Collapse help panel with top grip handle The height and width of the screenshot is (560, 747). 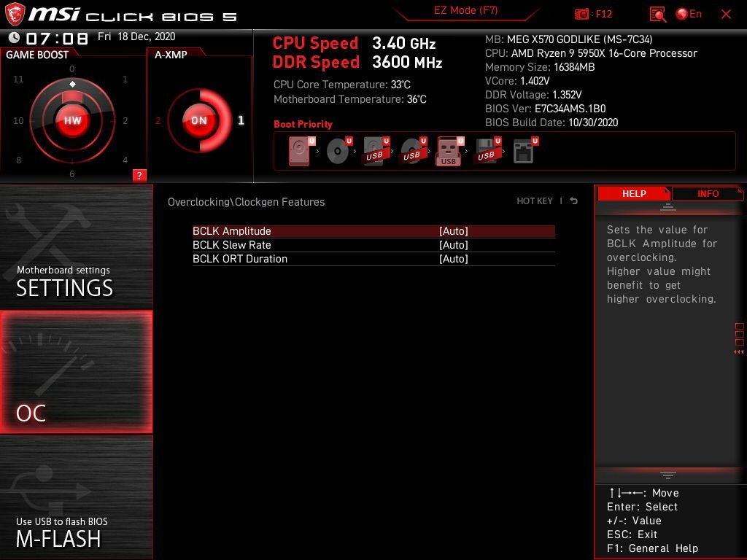click(x=668, y=207)
